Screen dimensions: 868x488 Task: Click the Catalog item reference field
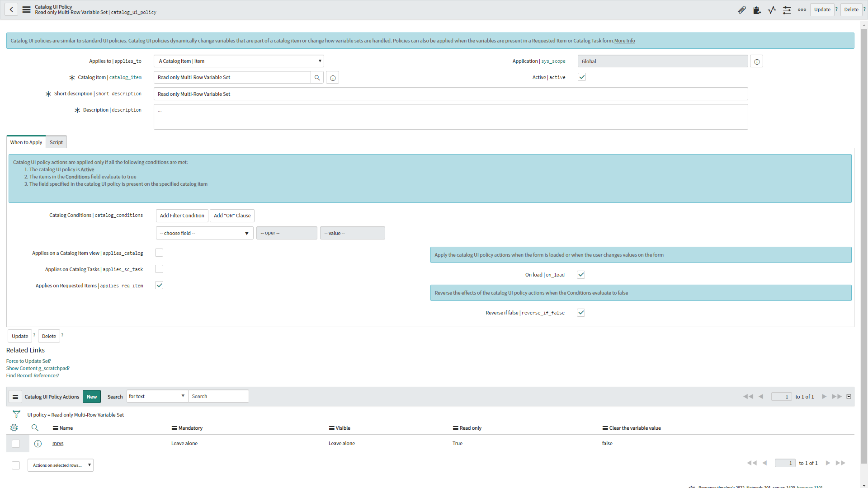(232, 78)
